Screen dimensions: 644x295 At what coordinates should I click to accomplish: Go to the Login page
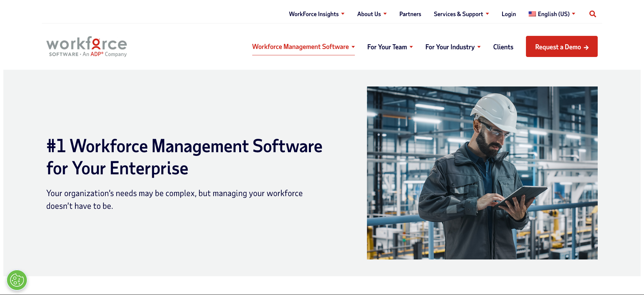(508, 14)
